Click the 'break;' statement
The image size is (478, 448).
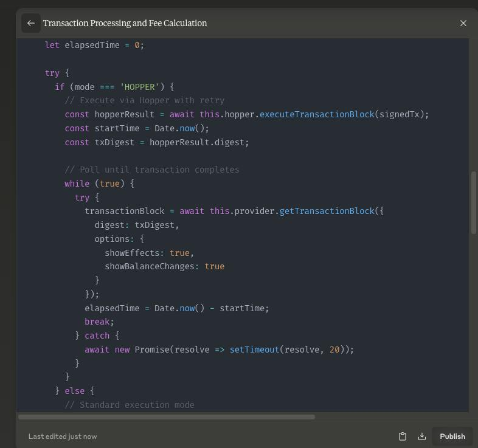click(99, 322)
